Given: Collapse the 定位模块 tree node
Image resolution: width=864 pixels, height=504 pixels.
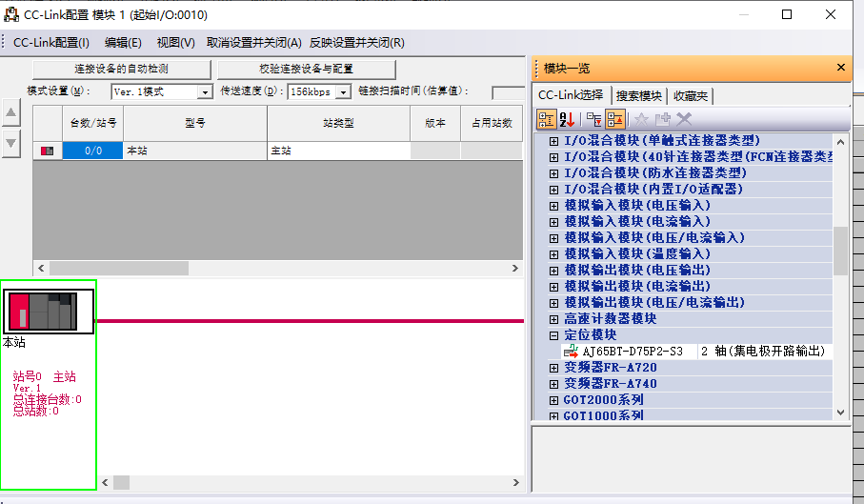Looking at the screenshot, I should click(x=553, y=335).
